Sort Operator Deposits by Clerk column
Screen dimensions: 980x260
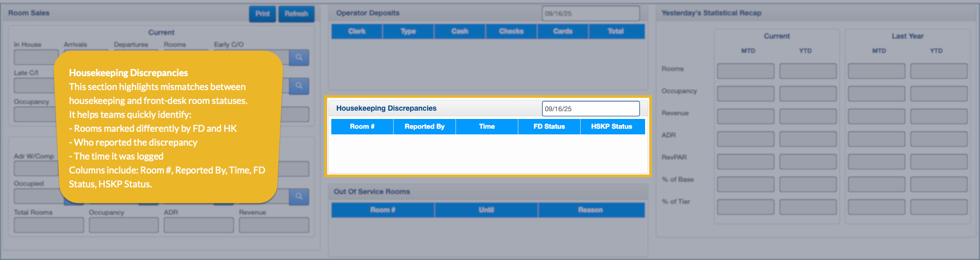pos(357,31)
